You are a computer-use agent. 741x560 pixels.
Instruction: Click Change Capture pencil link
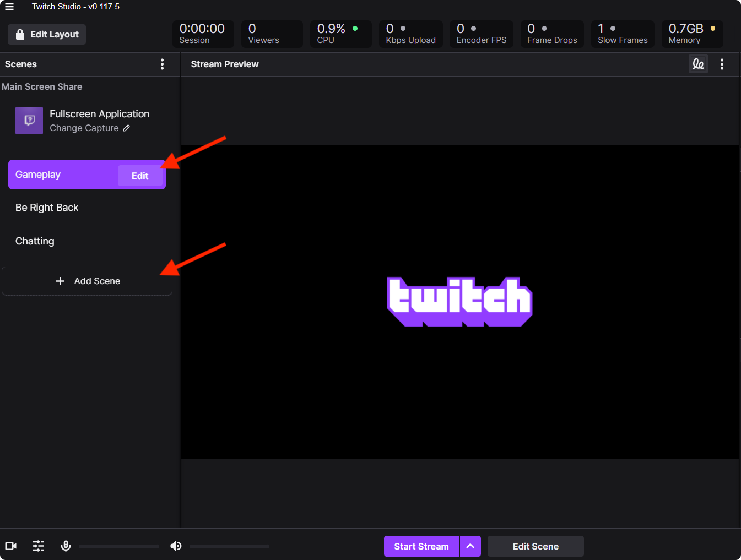[90, 128]
